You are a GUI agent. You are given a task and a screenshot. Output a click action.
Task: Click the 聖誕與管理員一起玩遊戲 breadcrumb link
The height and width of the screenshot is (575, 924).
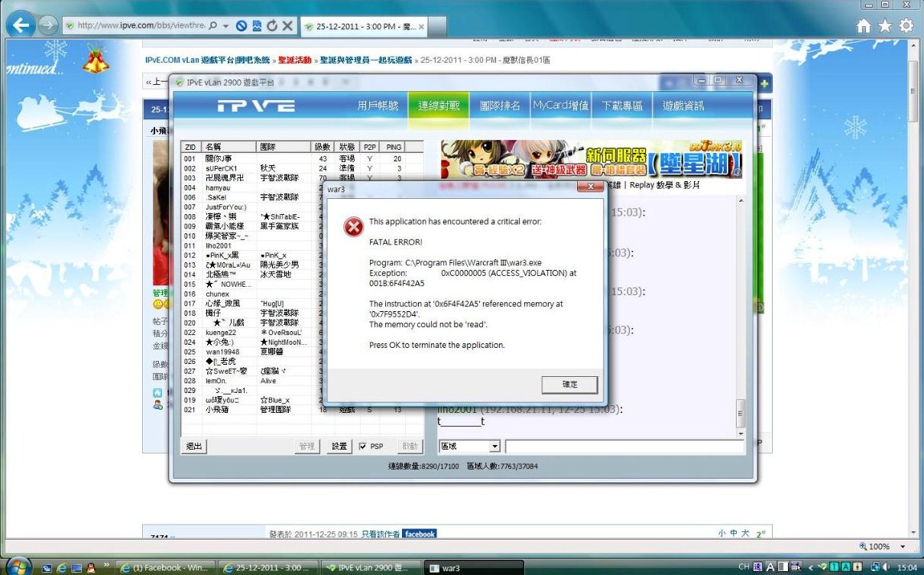click(x=365, y=60)
